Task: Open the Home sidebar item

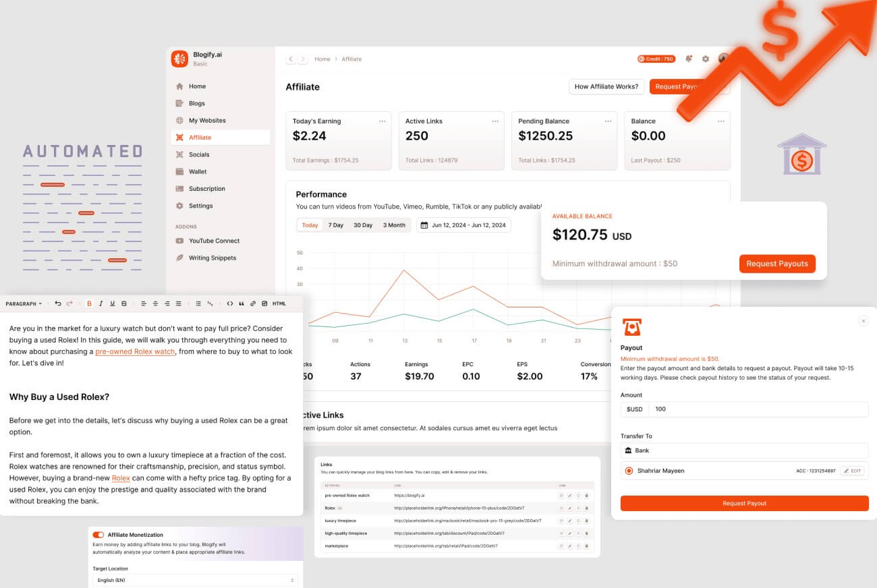Action: pos(220,86)
